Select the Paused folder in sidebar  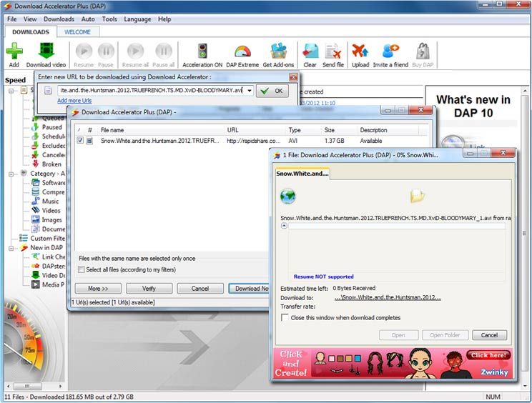(51, 127)
